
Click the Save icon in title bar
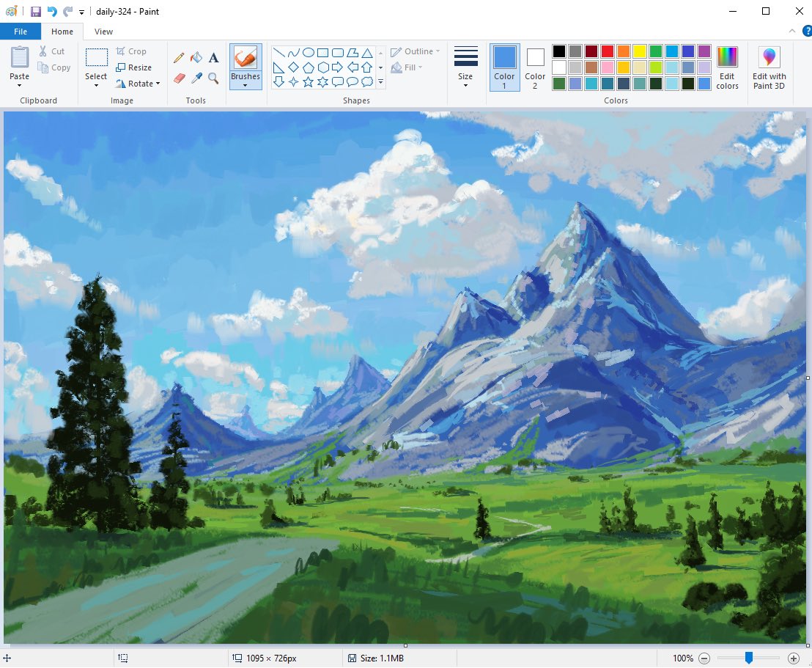point(35,12)
